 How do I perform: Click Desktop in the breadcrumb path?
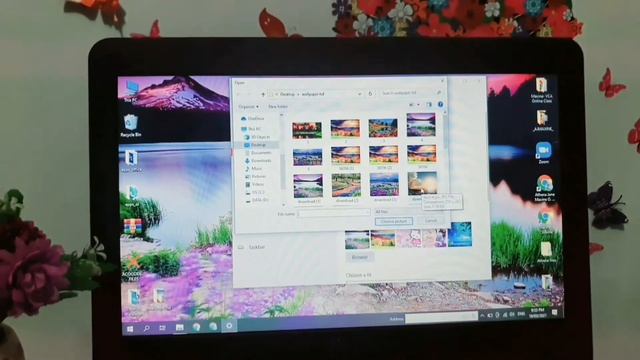coord(287,94)
